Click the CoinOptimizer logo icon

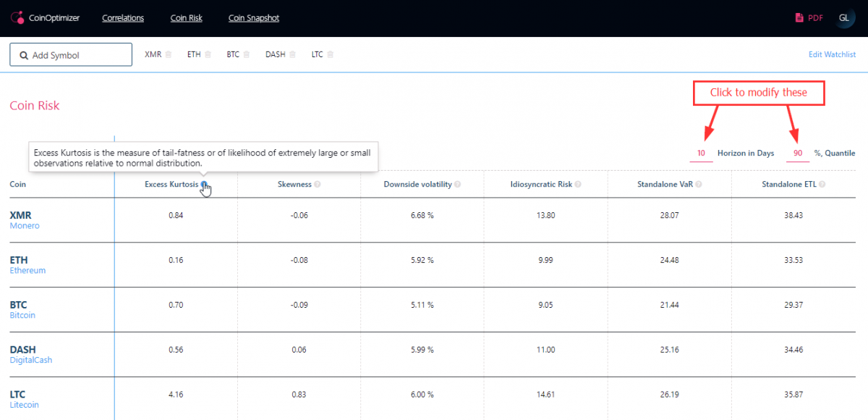(18, 18)
